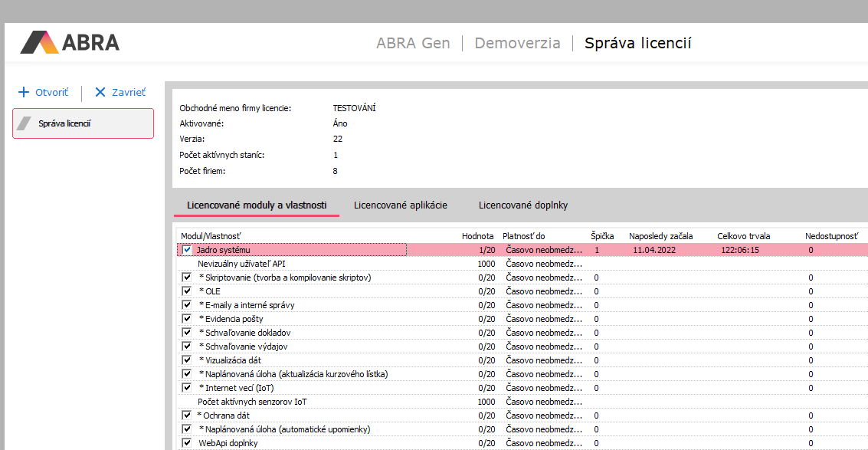Click the ABRA logo icon
Screen dimensions: 868x450
point(40,42)
